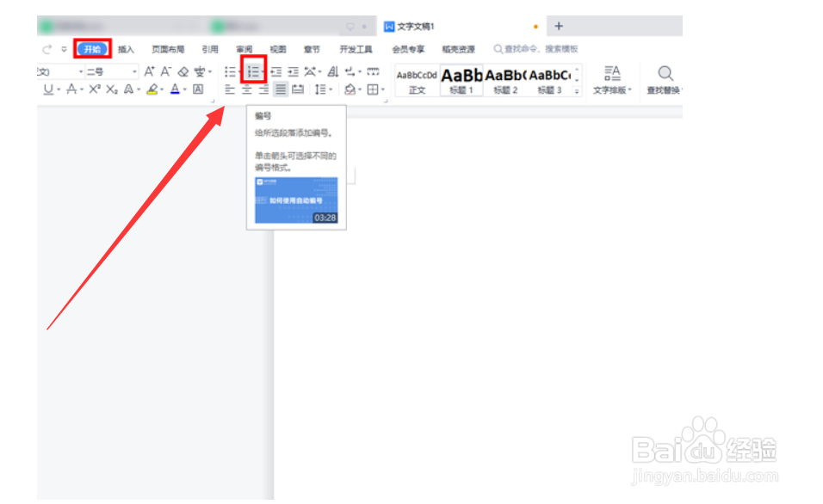The image size is (823, 504).
Task: Toggle the character border A
Action: click(198, 89)
